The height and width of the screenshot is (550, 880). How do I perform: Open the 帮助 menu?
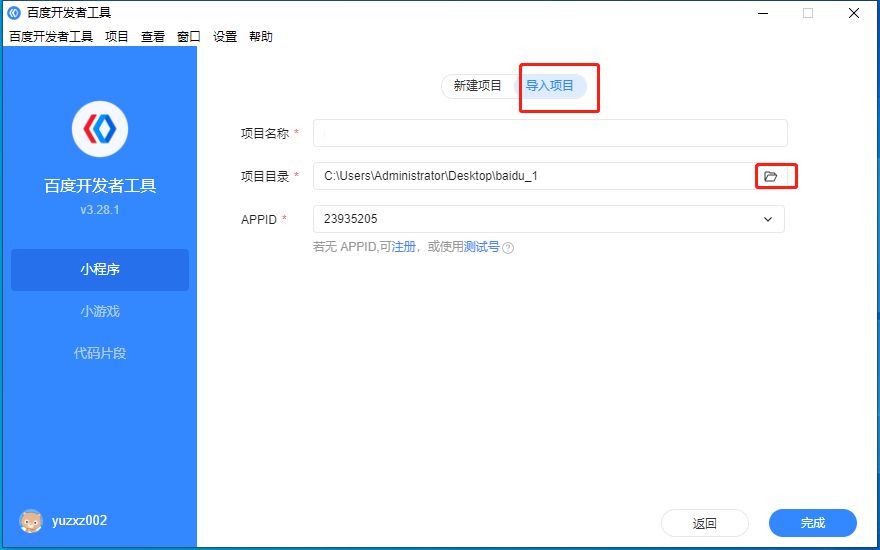click(261, 37)
